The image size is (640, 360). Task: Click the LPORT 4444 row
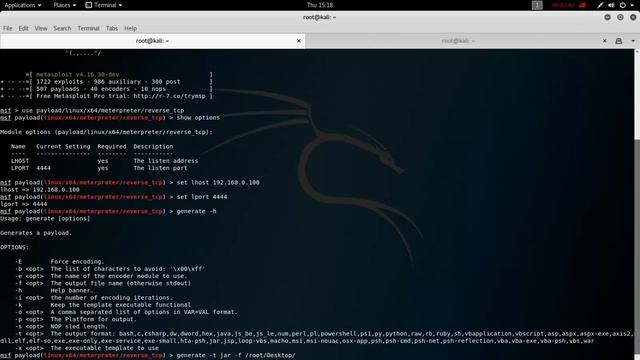point(99,168)
